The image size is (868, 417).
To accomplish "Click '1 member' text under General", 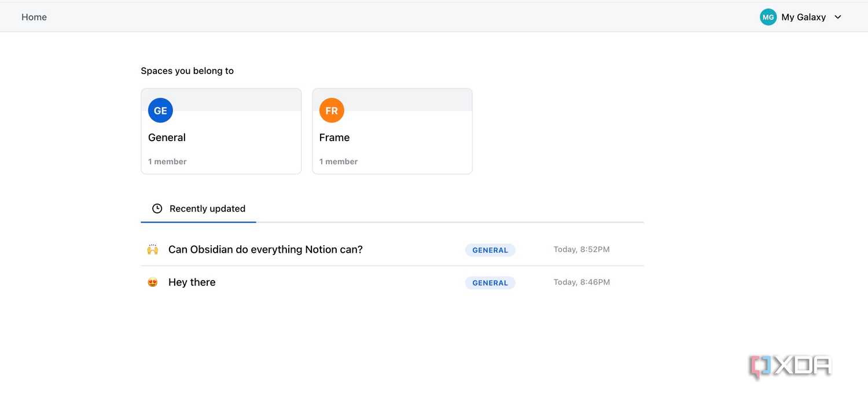I will pos(167,162).
